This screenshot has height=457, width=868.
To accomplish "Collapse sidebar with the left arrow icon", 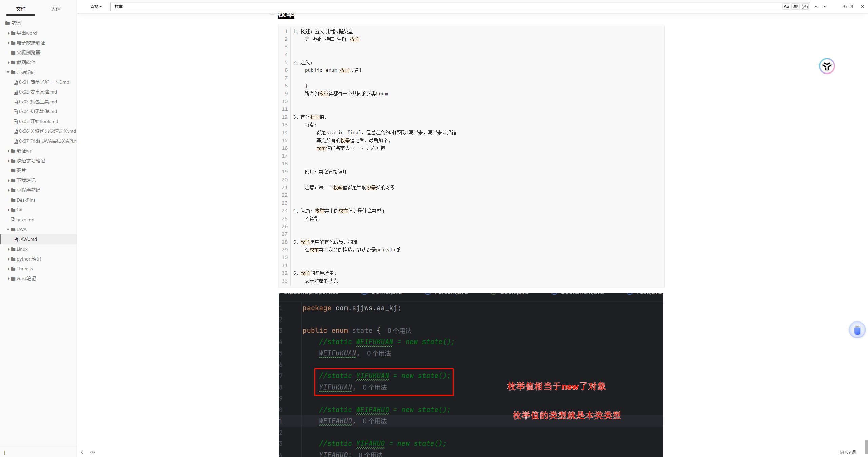I will tap(82, 452).
